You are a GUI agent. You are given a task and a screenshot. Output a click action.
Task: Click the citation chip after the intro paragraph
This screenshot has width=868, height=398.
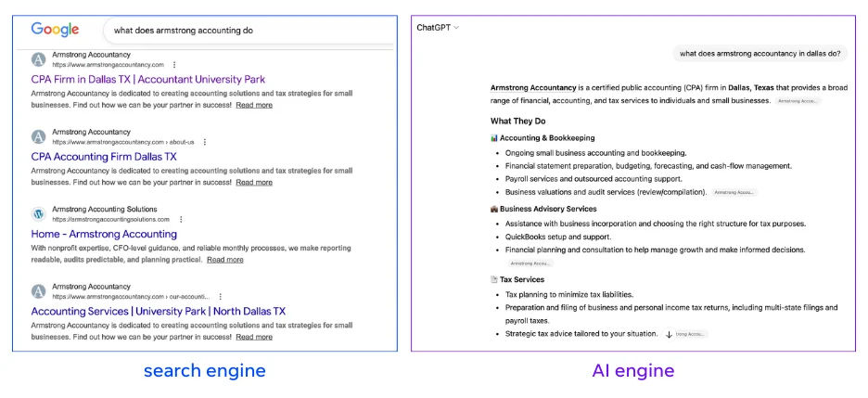coord(798,101)
